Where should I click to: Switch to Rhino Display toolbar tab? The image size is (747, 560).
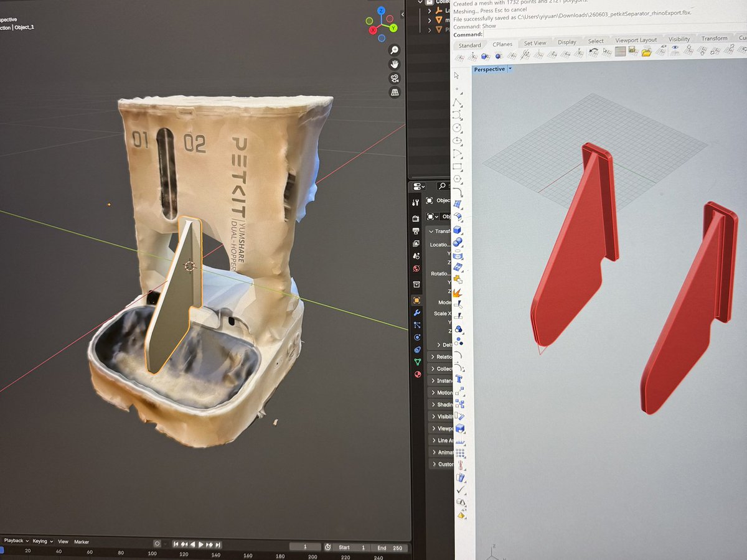567,42
